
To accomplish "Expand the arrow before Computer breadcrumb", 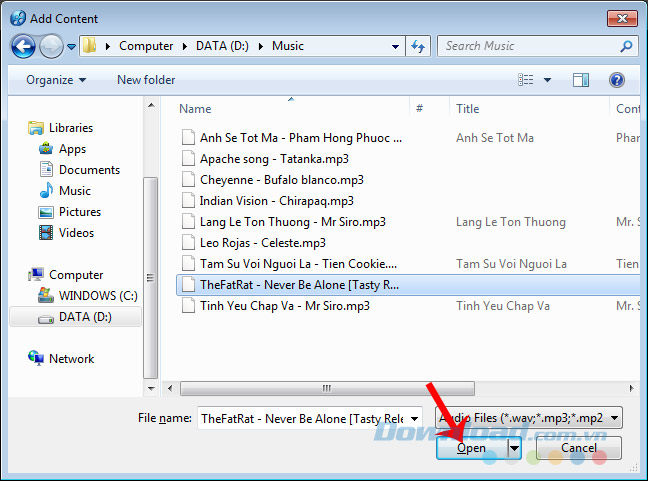I will 108,46.
